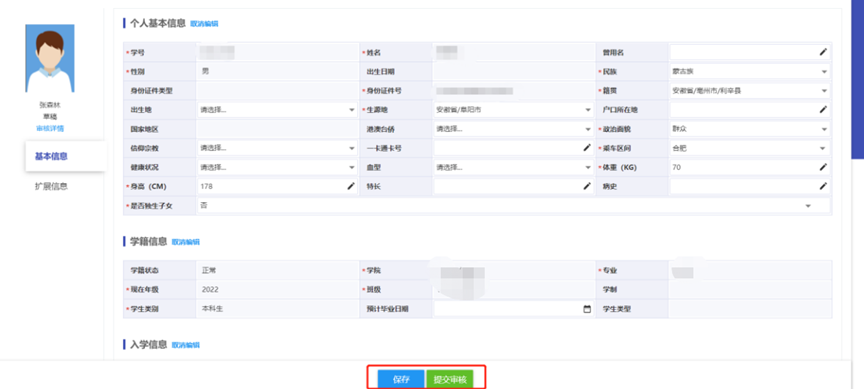Click the 个人基本信息 section heading
The image size is (864, 389).
pyautogui.click(x=158, y=23)
